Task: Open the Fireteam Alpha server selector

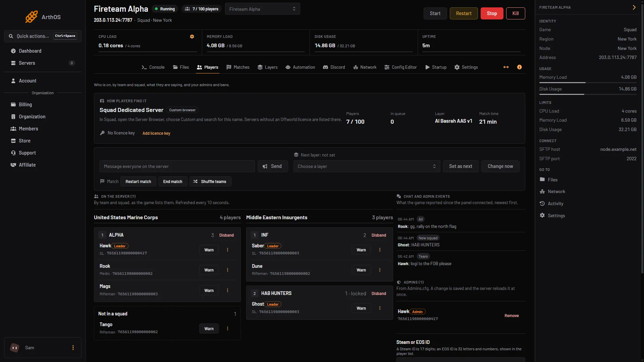Action: [x=263, y=9]
